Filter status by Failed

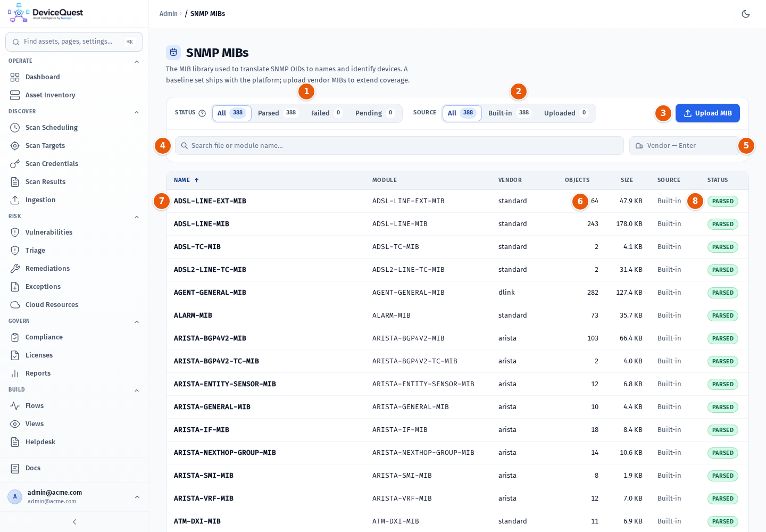pyautogui.click(x=327, y=113)
